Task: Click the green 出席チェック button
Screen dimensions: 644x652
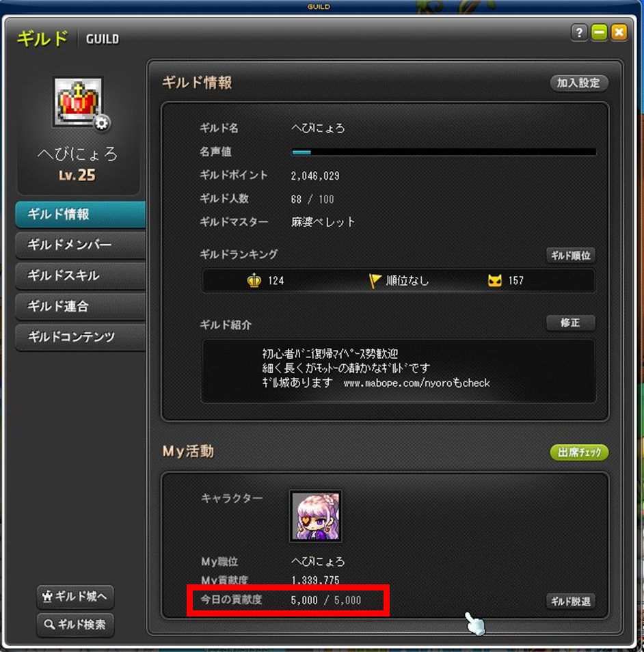Action: coord(578,452)
